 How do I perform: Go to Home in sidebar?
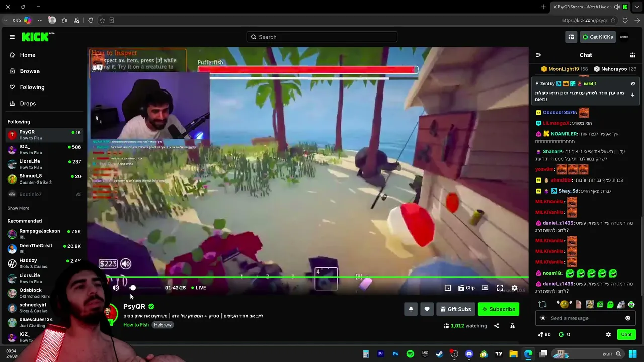tap(28, 55)
